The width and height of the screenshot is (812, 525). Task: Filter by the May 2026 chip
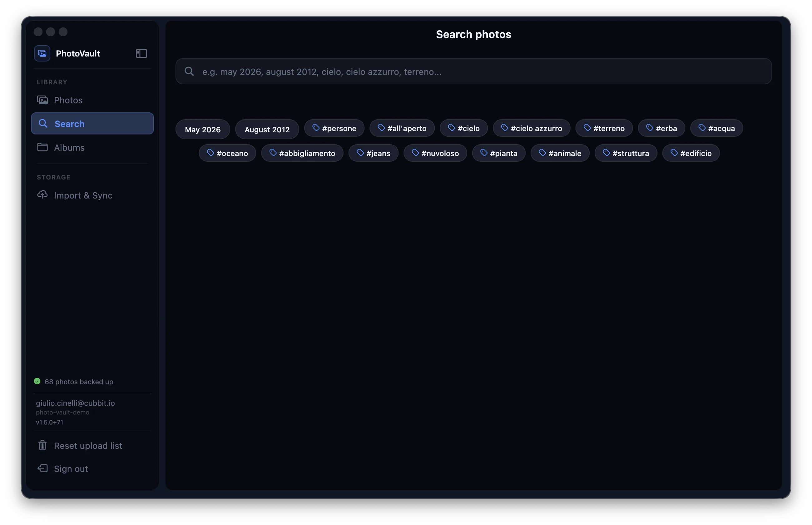coord(203,129)
